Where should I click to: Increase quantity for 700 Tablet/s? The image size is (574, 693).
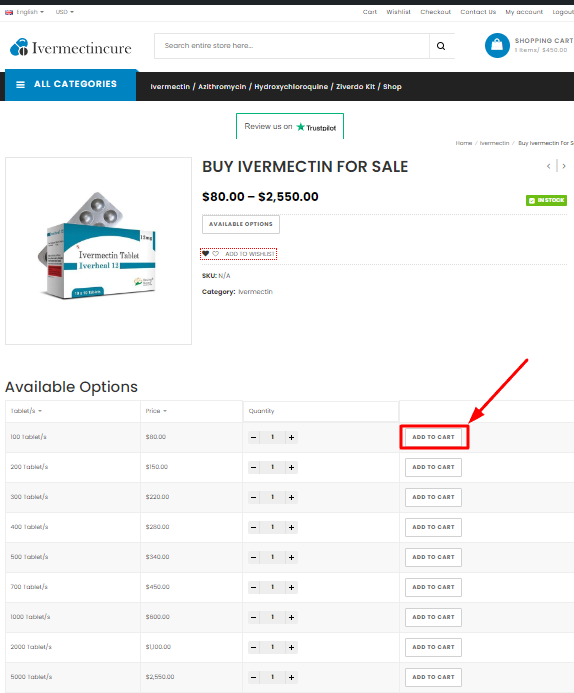coord(292,588)
